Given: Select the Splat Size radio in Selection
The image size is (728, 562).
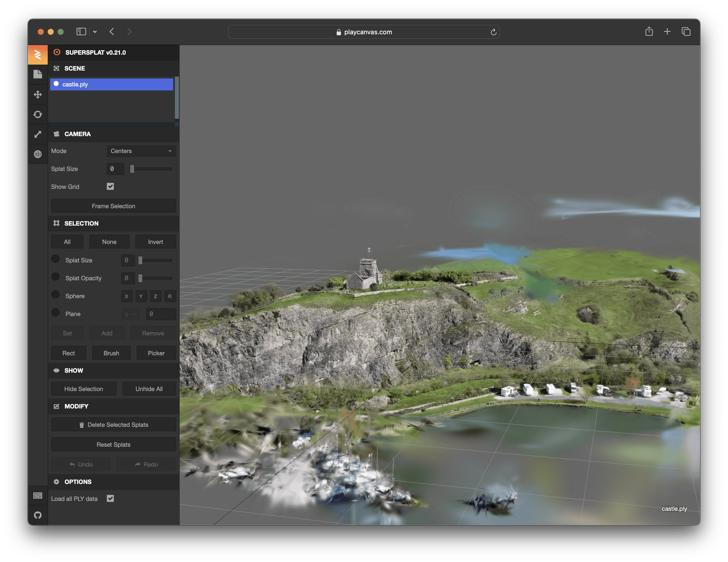Looking at the screenshot, I should click(56, 259).
